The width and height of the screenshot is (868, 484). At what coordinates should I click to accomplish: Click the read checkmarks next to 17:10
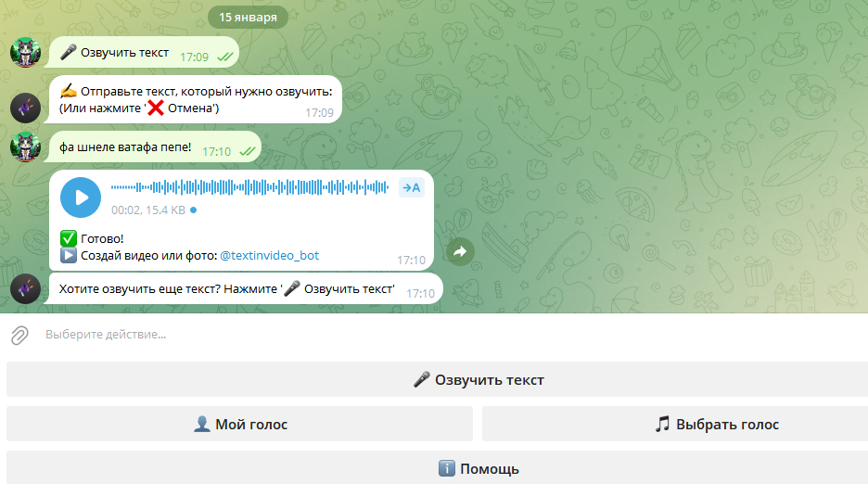(248, 151)
